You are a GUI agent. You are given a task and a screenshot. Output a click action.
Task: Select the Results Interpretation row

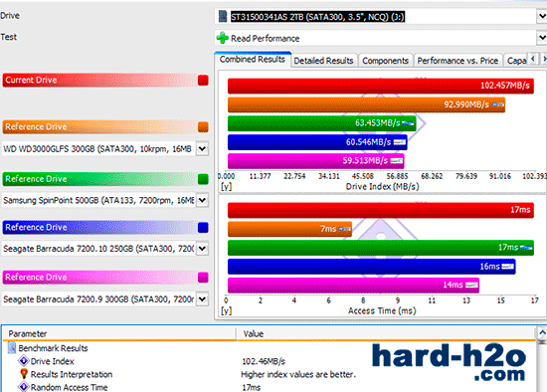point(72,374)
